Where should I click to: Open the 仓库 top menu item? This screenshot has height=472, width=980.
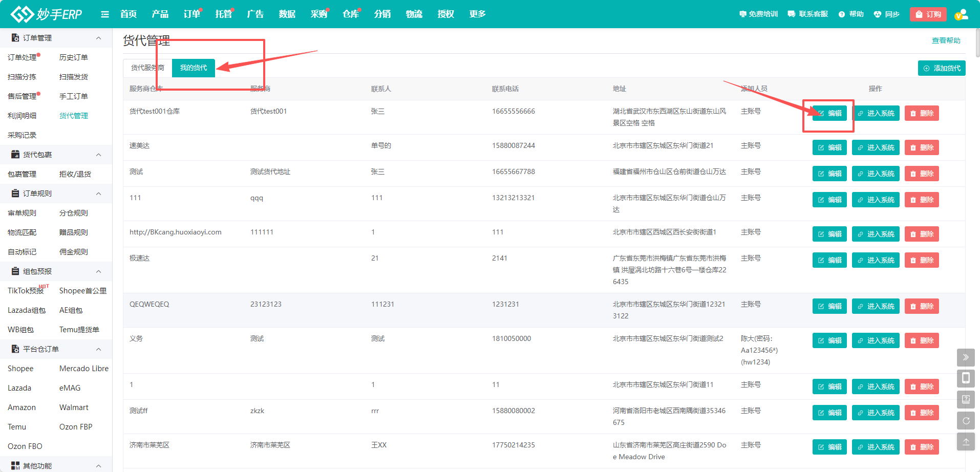pos(350,14)
